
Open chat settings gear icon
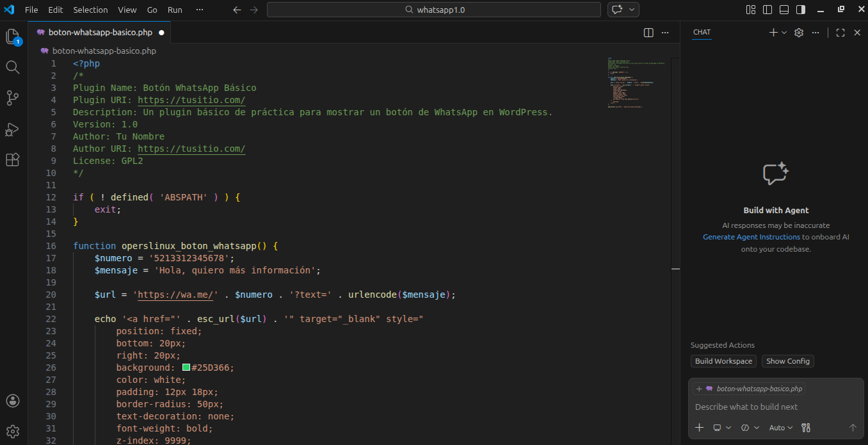(x=799, y=33)
